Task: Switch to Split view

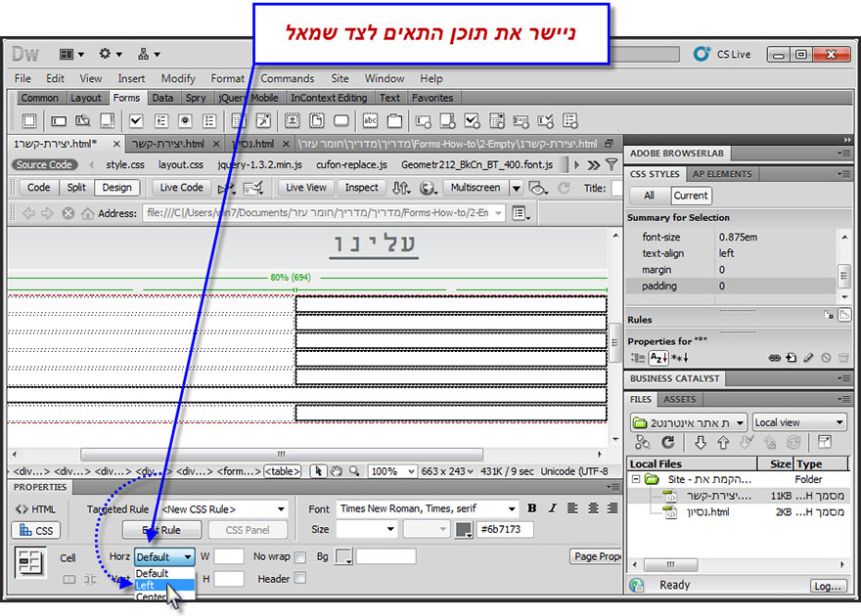Action: point(76,188)
